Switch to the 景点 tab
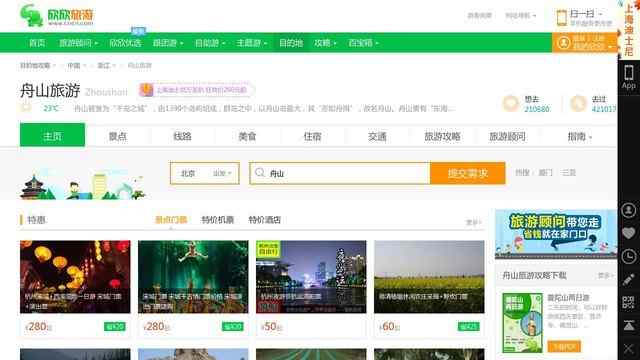Screen dimensions: 640x360 pyautogui.click(x=118, y=136)
